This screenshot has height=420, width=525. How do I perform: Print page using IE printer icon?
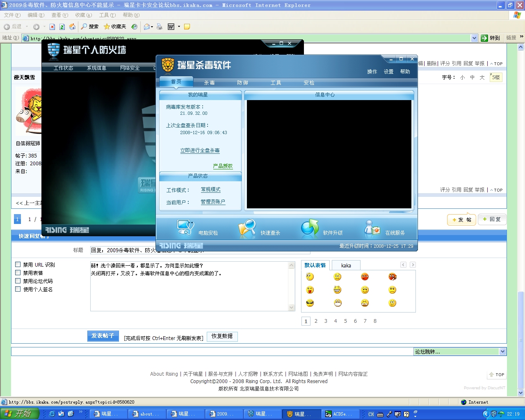coord(160,27)
